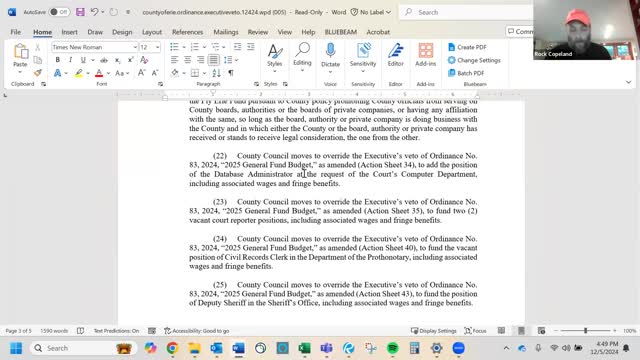Apply strikethrough to text
640x360 pixels.
104,60
